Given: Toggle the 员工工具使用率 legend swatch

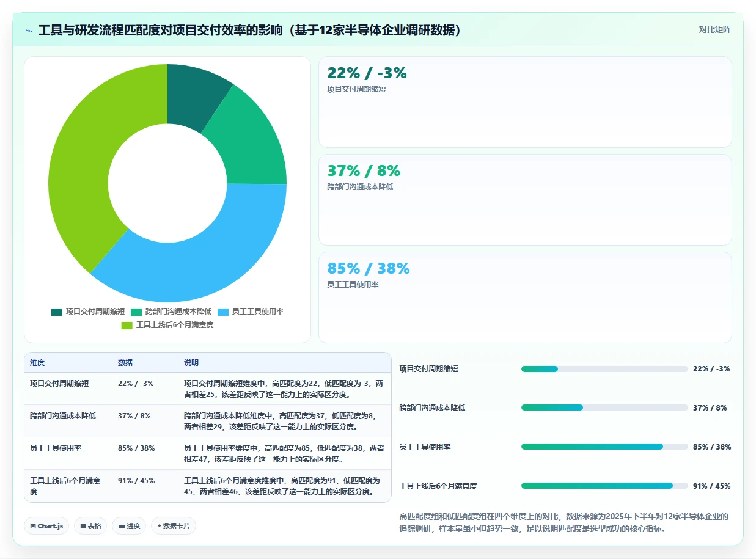Looking at the screenshot, I should click(223, 312).
